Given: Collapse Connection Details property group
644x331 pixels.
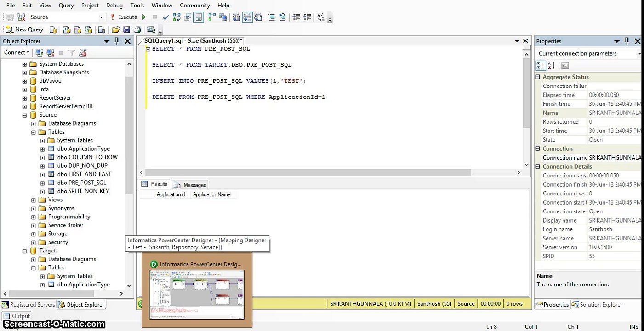Looking at the screenshot, I should tap(537, 167).
